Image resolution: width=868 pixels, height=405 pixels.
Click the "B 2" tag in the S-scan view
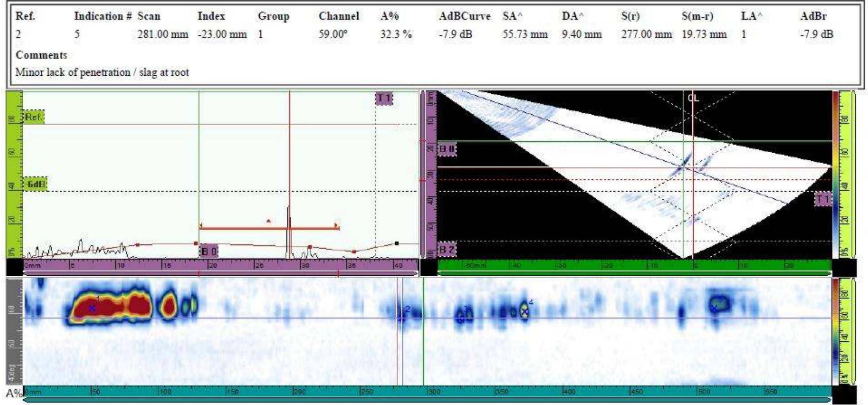pyautogui.click(x=447, y=250)
